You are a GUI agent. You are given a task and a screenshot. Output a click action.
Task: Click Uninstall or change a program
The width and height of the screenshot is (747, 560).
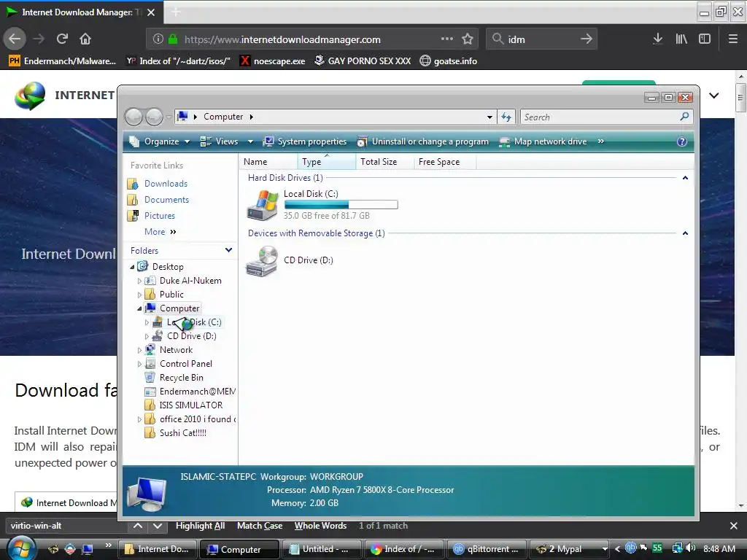point(423,141)
